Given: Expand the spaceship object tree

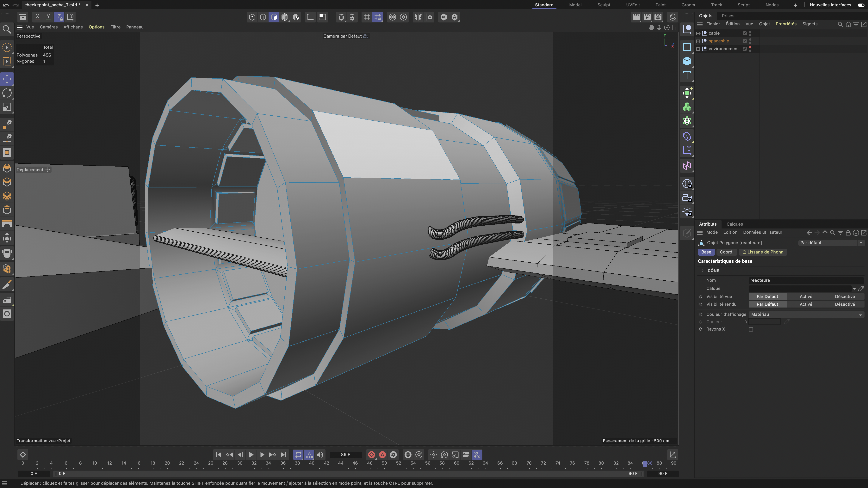Looking at the screenshot, I should tap(698, 41).
